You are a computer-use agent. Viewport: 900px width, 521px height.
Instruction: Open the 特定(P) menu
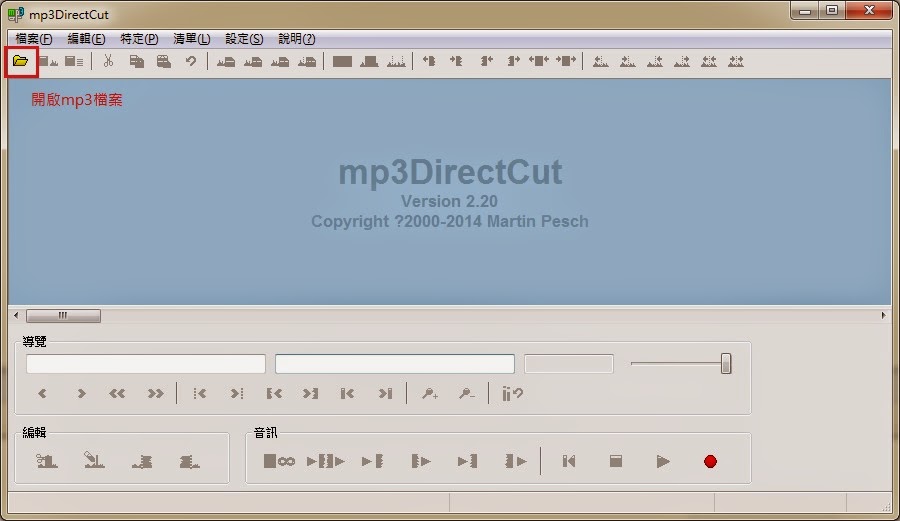coord(139,39)
